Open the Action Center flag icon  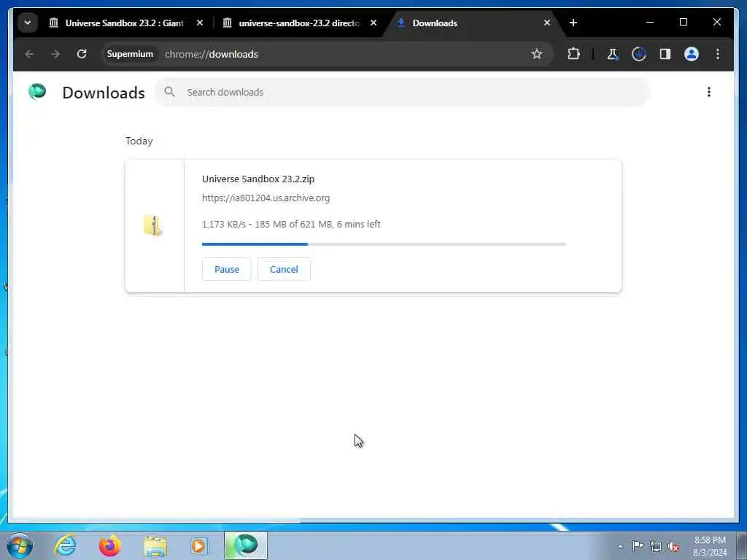(638, 545)
